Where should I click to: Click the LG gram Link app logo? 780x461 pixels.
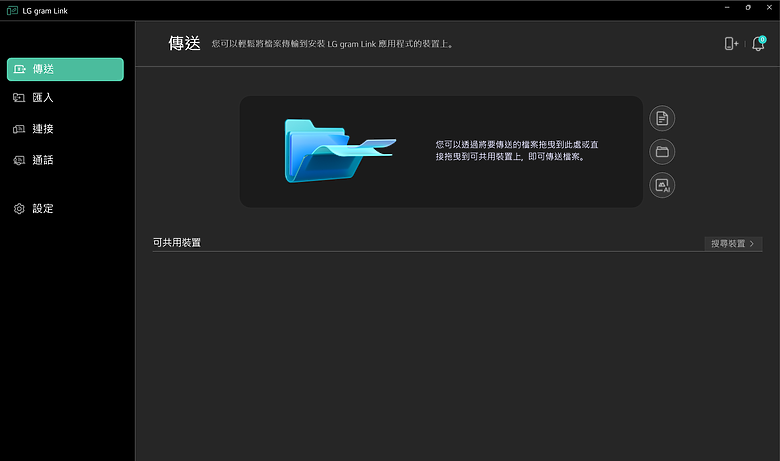[12, 10]
